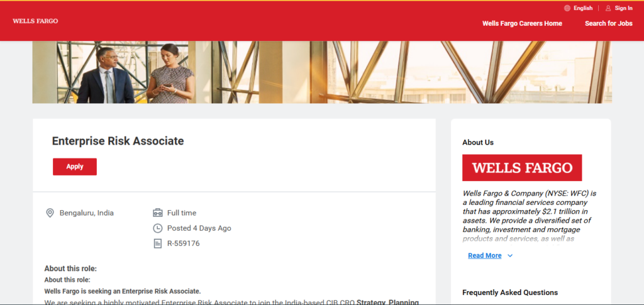The image size is (644, 305).
Task: Click the Wells Fargo & Company description paragraph
Action: pyautogui.click(x=530, y=216)
